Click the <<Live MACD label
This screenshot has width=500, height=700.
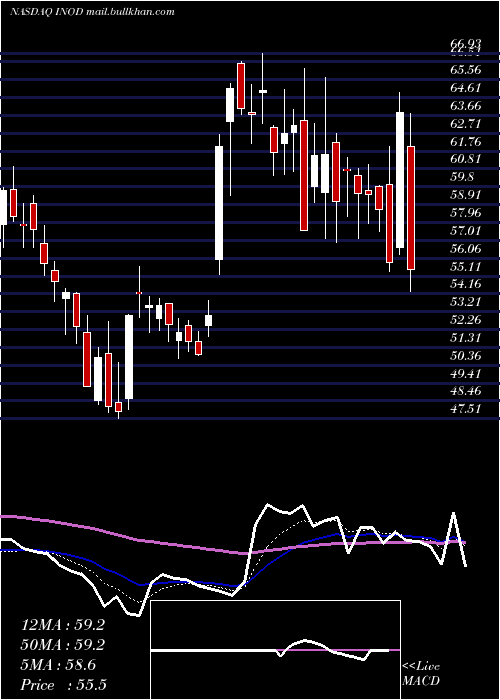(421, 674)
